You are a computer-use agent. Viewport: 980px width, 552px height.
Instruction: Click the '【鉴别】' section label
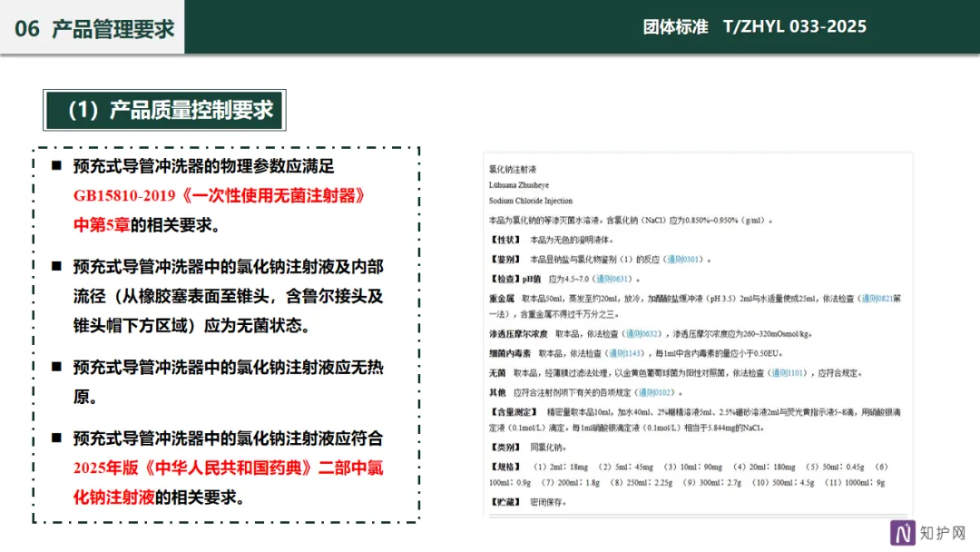pos(505,260)
